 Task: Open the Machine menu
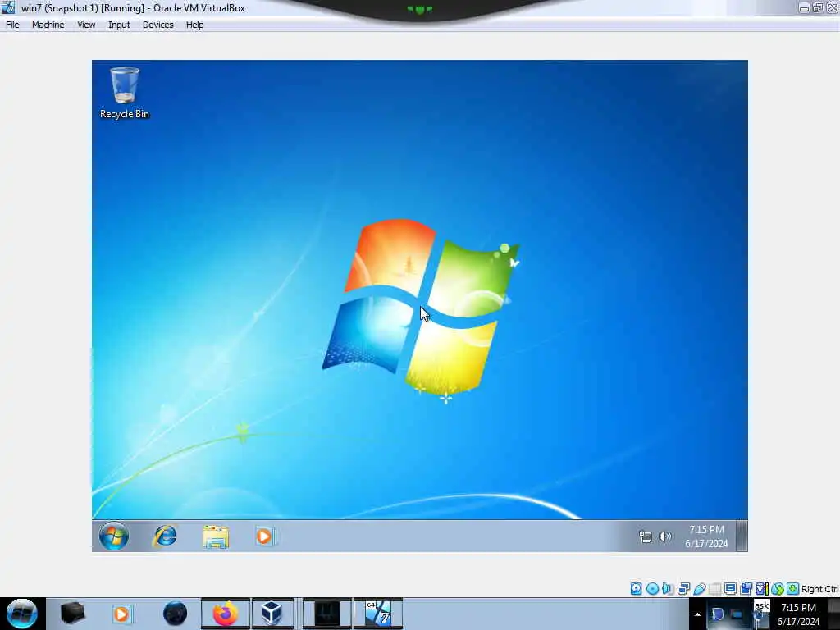pos(48,25)
